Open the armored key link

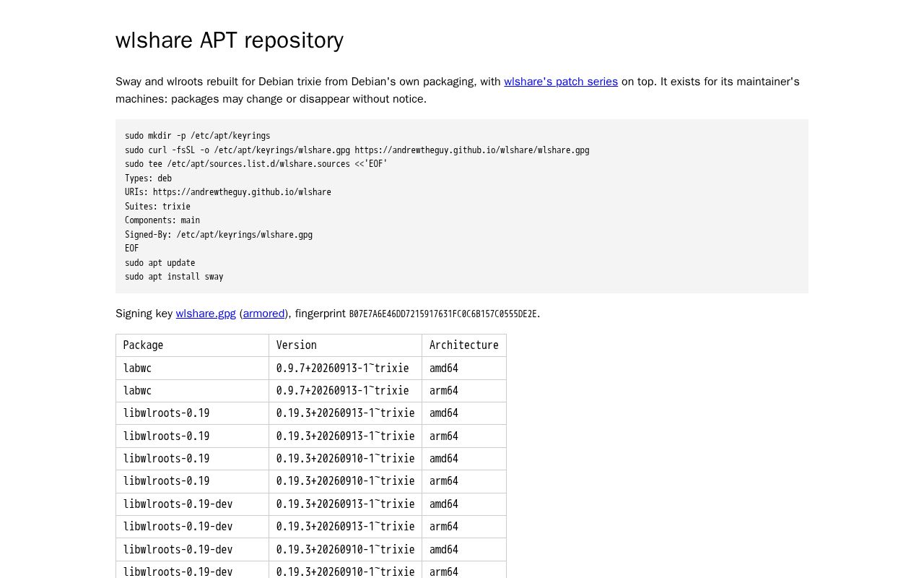263,314
